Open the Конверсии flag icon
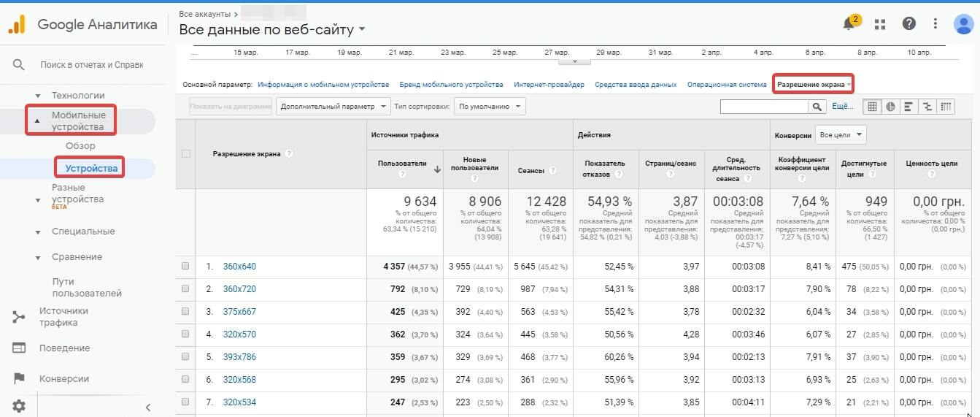Image resolution: width=980 pixels, height=417 pixels. pos(19,379)
